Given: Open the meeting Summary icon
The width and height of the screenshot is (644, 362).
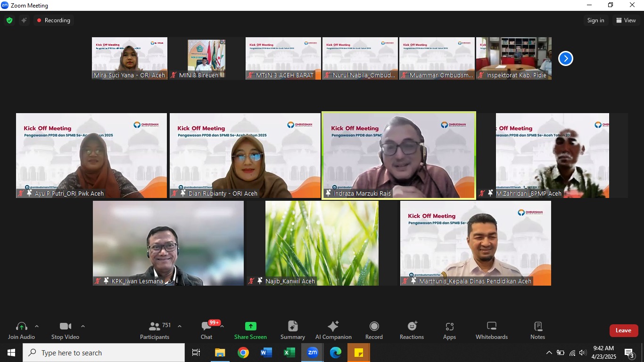Looking at the screenshot, I should 293,327.
